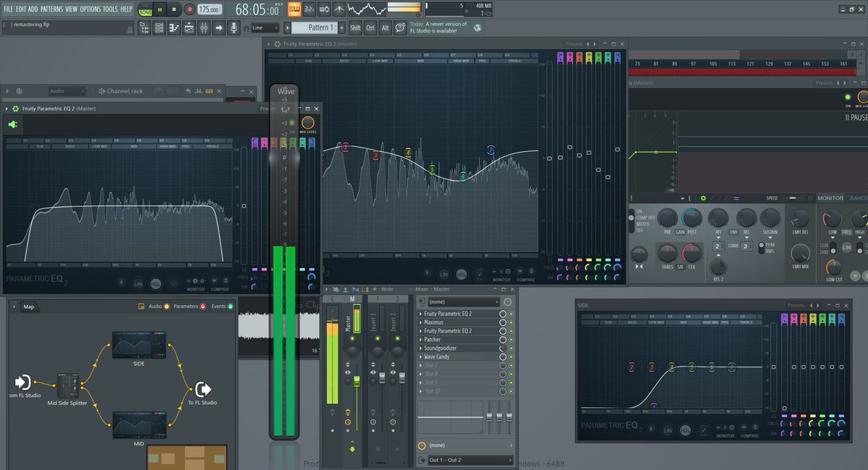Open the FILE menu
Screen dimensions: 868x470
click(8, 9)
